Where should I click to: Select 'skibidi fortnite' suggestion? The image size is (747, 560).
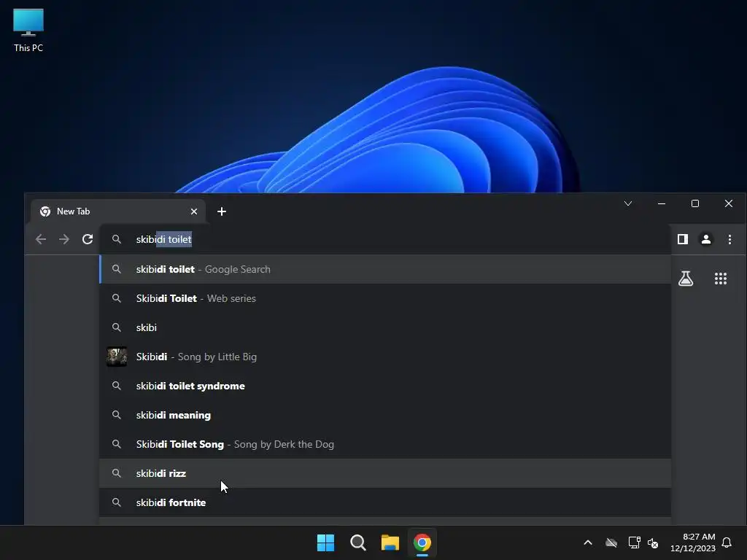tap(385, 502)
